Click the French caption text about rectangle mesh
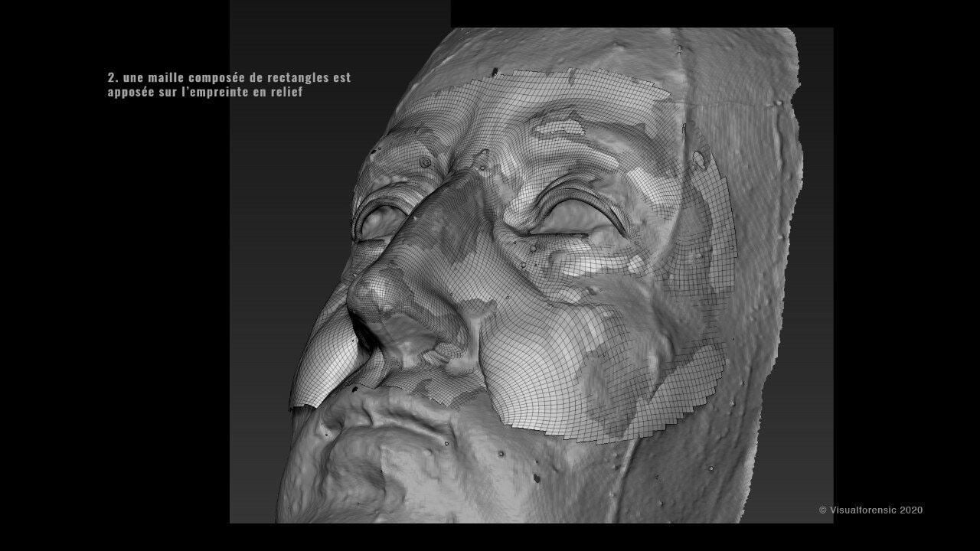 (229, 84)
